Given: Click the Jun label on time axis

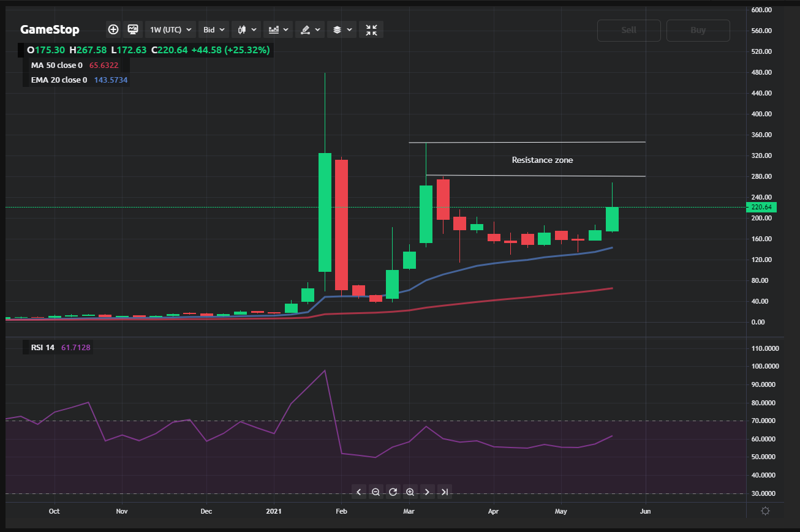Looking at the screenshot, I should coord(645,511).
